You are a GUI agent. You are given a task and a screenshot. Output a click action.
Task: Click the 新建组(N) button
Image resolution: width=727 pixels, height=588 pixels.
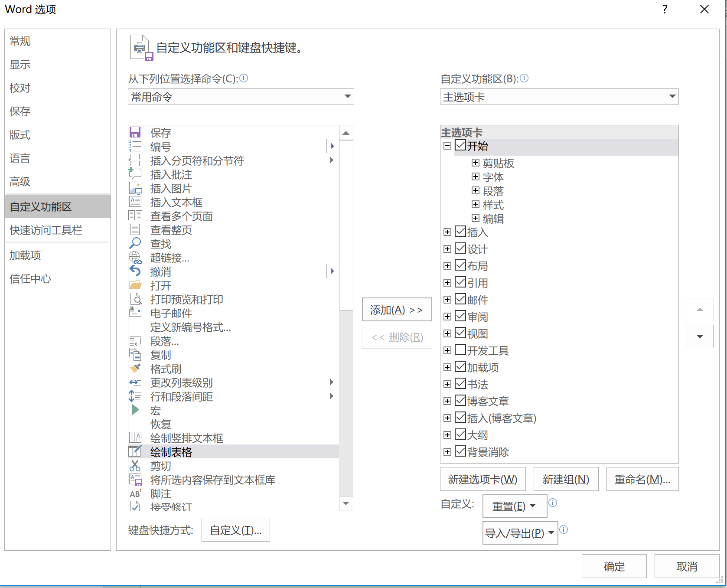[x=566, y=479]
